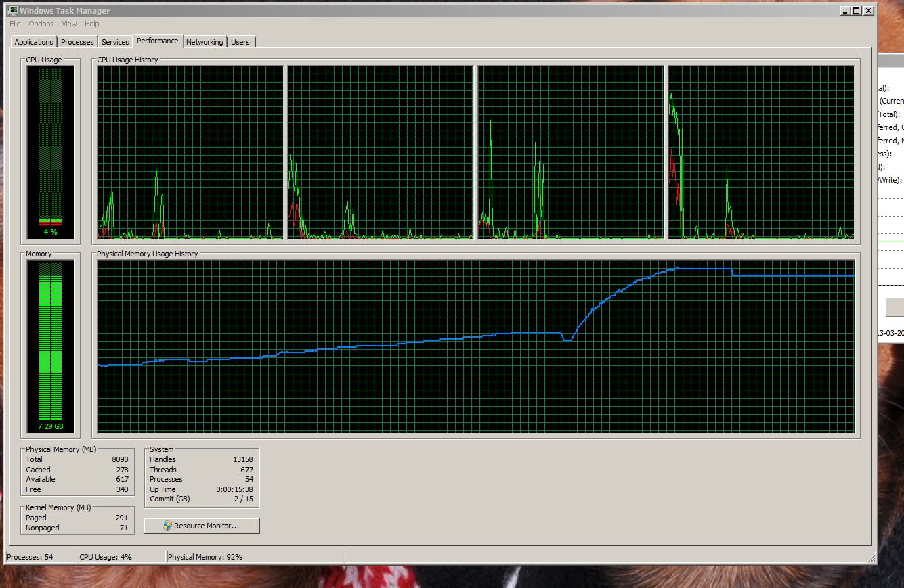The height and width of the screenshot is (588, 904).
Task: Switch to the Networking tab
Action: 205,42
